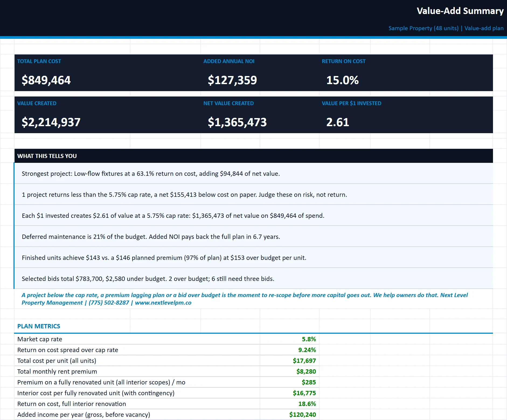Click the TOTAL PLAN COST label
Viewport: 507px width, 420px height.
tap(39, 61)
